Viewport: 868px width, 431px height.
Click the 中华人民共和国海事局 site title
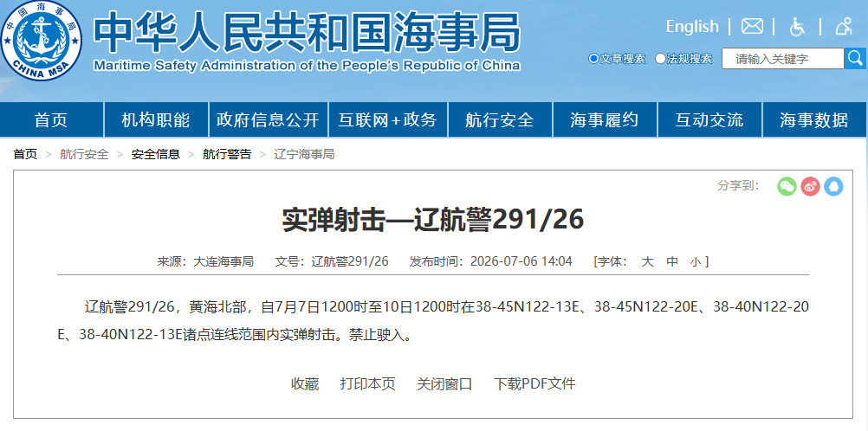307,31
